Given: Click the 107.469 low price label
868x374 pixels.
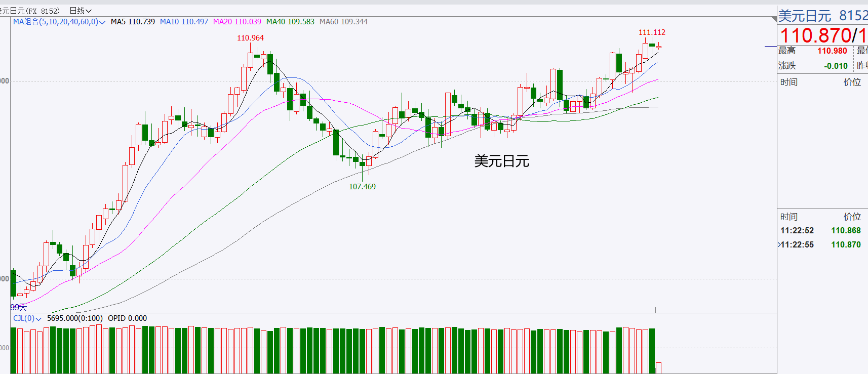Looking at the screenshot, I should coord(362,187).
